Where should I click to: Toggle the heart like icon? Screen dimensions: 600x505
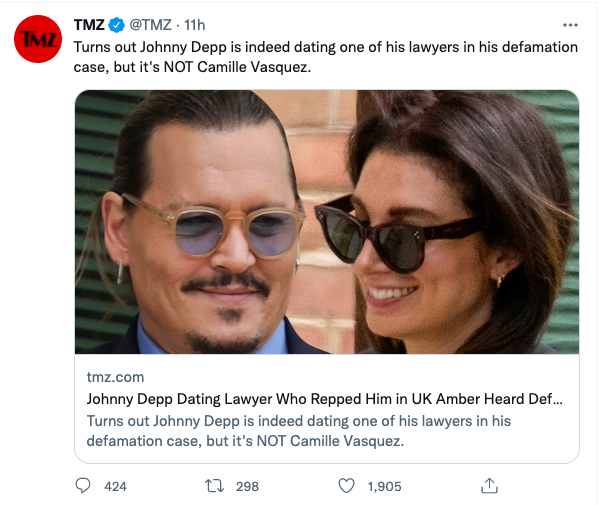click(347, 486)
